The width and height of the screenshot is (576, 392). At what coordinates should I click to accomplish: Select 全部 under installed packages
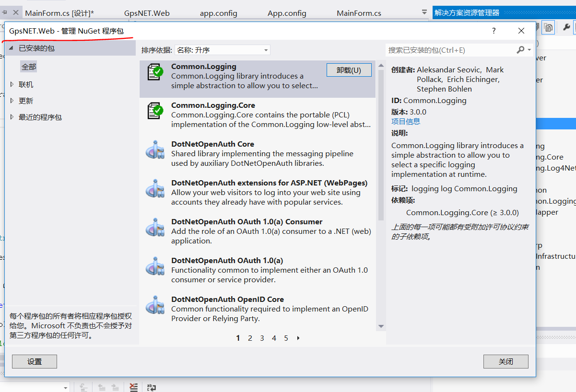(x=29, y=67)
